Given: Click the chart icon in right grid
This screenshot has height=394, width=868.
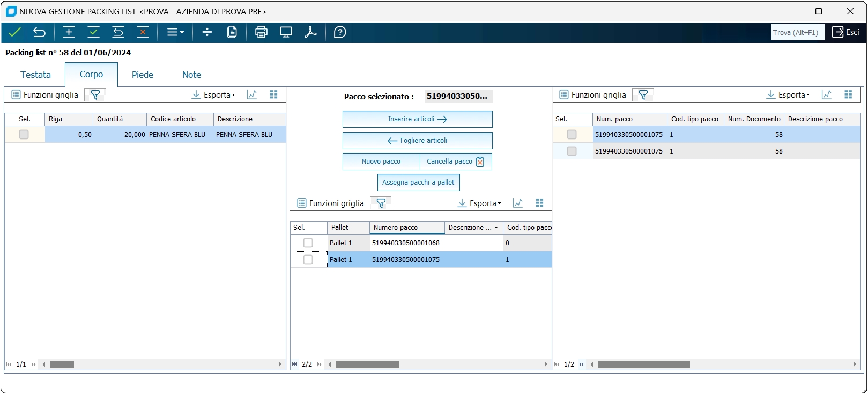Looking at the screenshot, I should pos(827,95).
